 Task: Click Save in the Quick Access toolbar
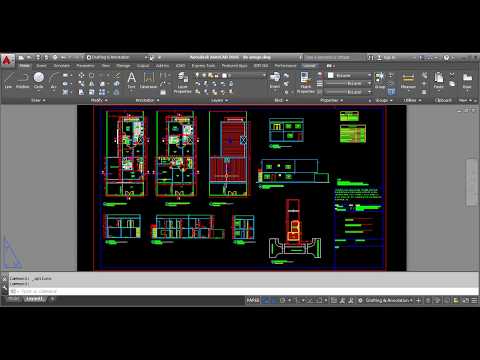38,57
